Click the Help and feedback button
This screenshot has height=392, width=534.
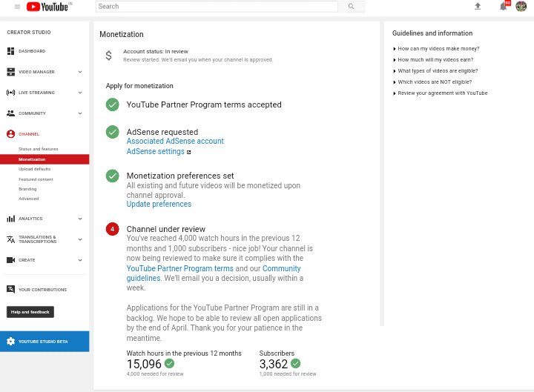pos(30,312)
